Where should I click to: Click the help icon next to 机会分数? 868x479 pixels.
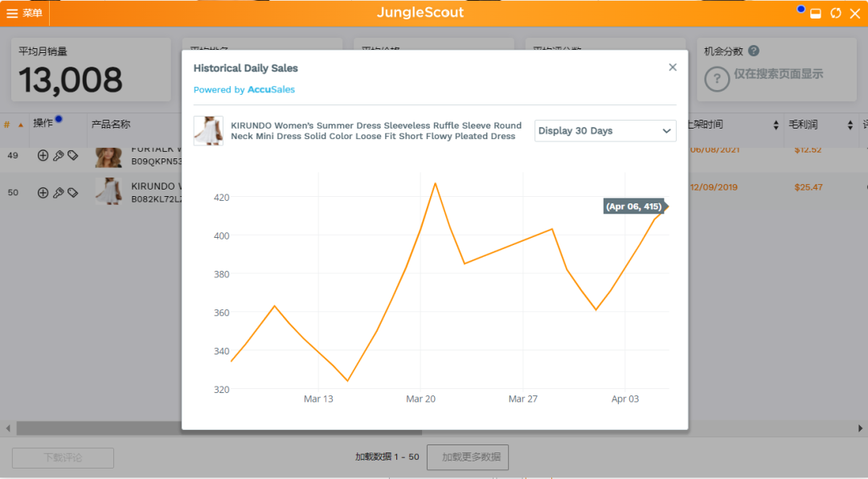pyautogui.click(x=753, y=51)
